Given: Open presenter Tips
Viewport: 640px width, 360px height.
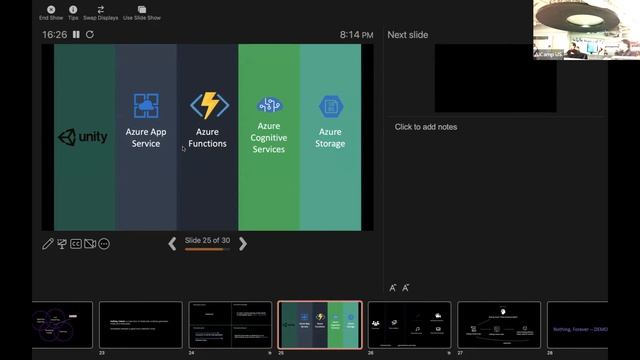Looking at the screenshot, I should (73, 13).
